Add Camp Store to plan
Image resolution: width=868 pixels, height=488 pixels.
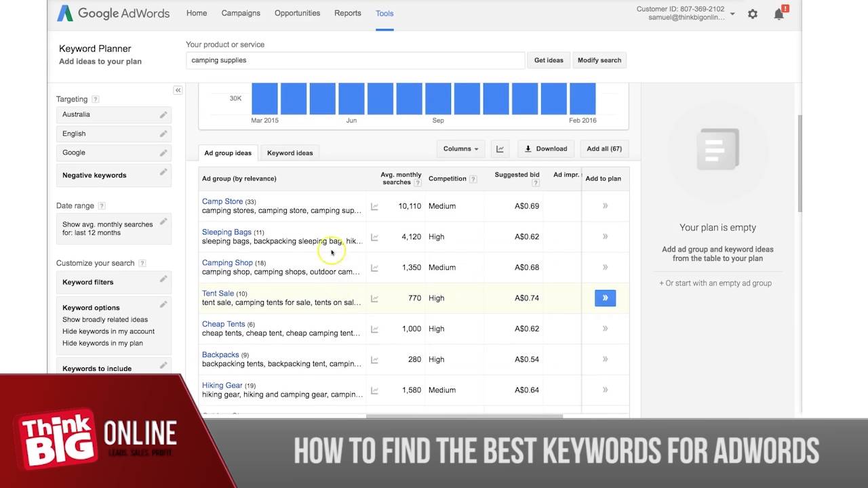tap(605, 206)
